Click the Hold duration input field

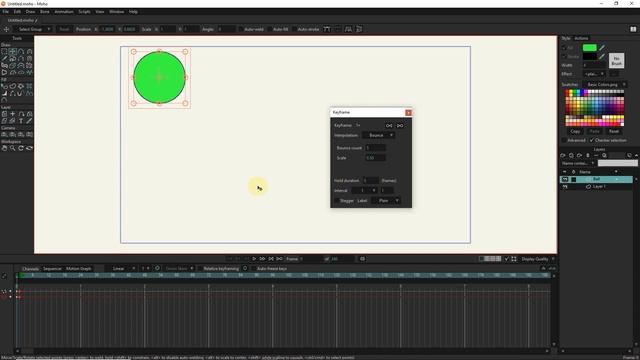tap(371, 180)
